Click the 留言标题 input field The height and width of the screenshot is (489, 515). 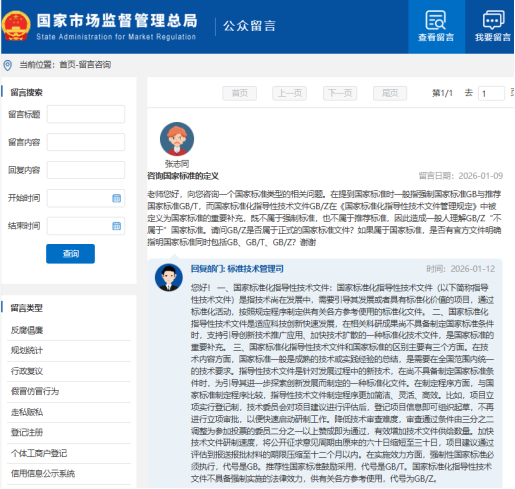click(86, 114)
